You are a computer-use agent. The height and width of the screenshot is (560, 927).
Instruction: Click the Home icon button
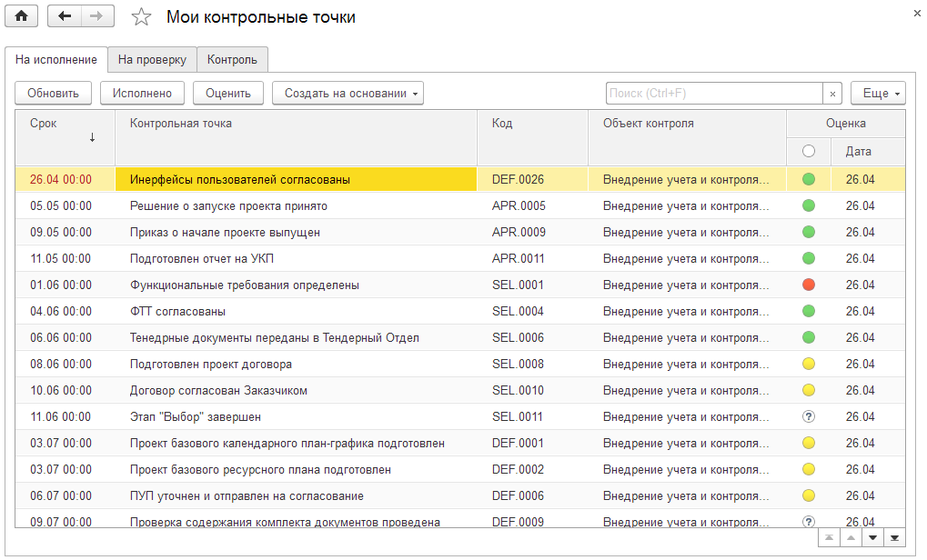pos(22,16)
